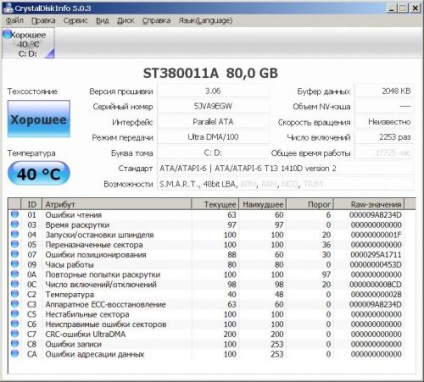The width and height of the screenshot is (424, 382).
Task: Close the CrystalDiskInfo window
Action: (415, 8)
